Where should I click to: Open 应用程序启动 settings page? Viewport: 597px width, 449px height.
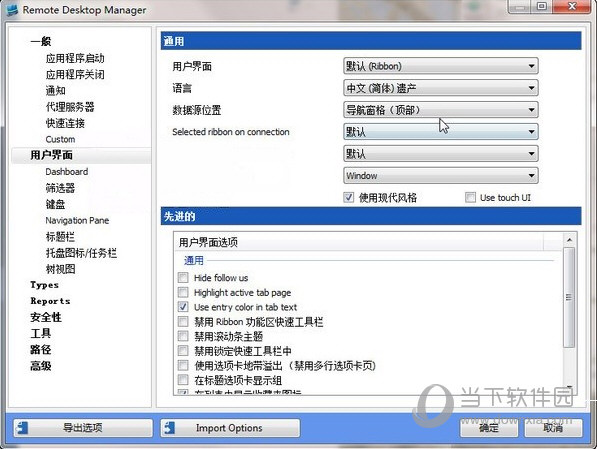[x=75, y=58]
